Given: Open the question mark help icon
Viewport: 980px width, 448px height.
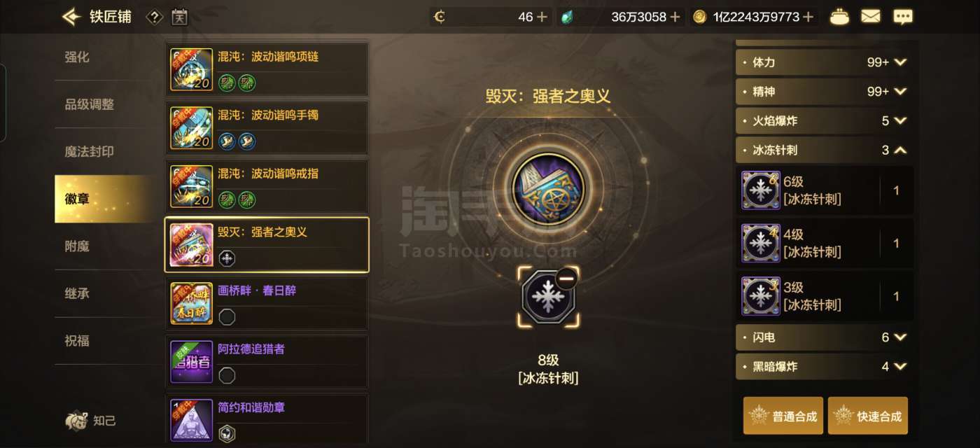Looking at the screenshot, I should pos(154,17).
